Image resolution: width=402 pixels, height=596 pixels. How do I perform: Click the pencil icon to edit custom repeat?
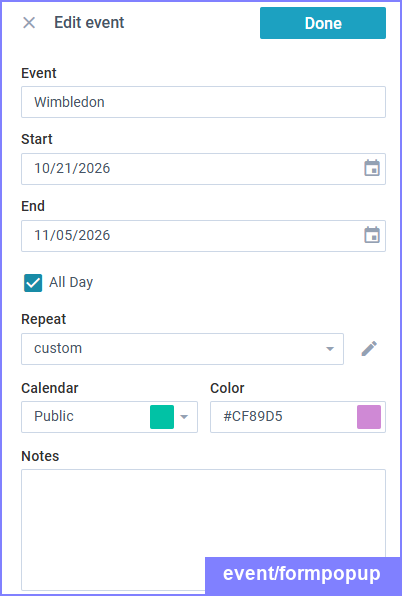(x=369, y=349)
